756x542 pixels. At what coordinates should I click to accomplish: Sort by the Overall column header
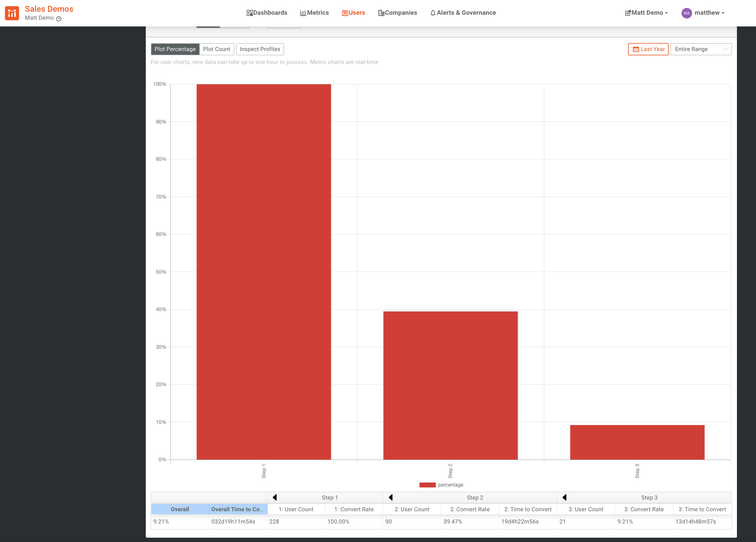pyautogui.click(x=180, y=509)
